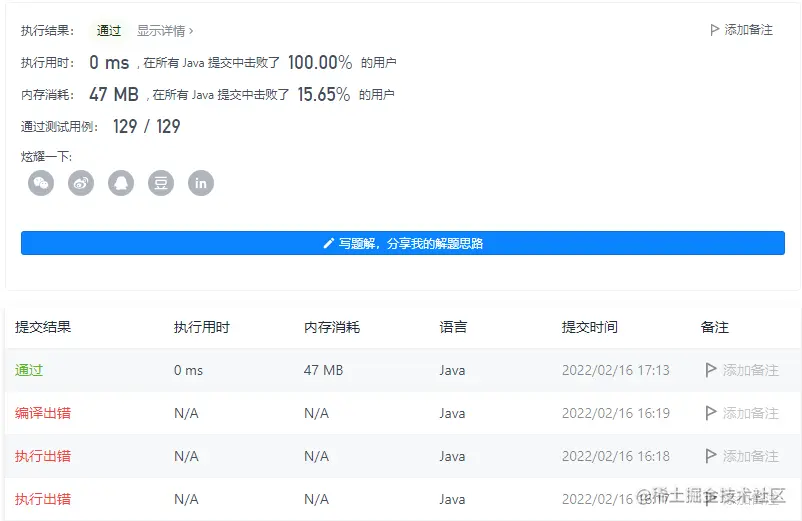Share result via QQ penguin icon

[x=121, y=183]
